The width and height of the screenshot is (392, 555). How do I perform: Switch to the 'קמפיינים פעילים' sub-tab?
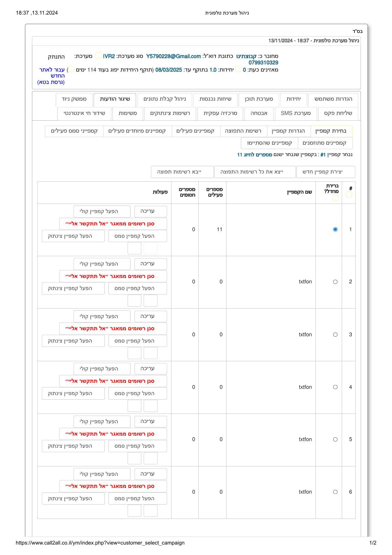tap(195, 131)
